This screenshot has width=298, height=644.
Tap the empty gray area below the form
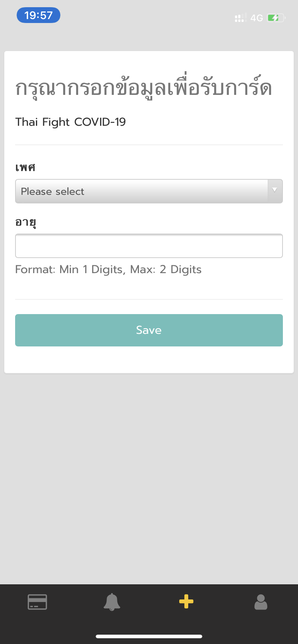149,478
